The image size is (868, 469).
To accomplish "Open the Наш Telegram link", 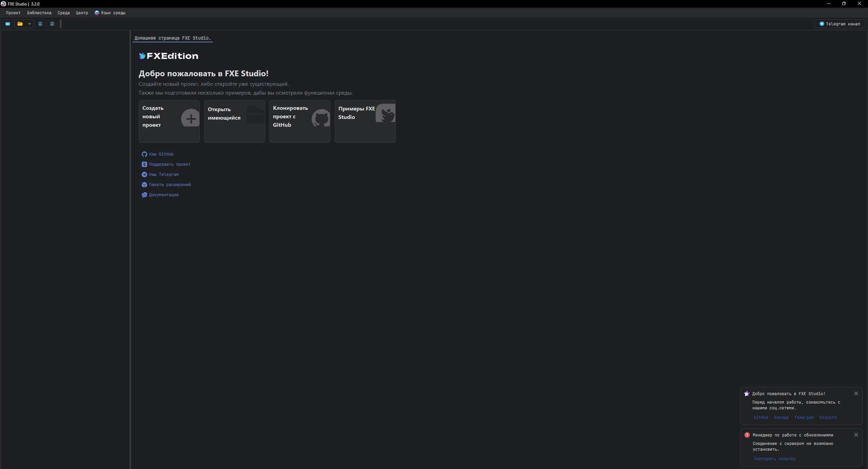I will 164,175.
